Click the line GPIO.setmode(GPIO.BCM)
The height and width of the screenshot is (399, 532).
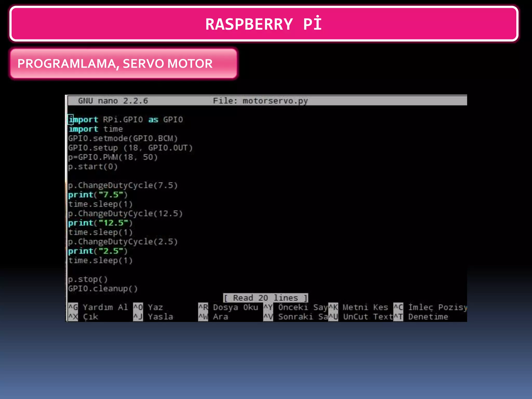(x=123, y=138)
